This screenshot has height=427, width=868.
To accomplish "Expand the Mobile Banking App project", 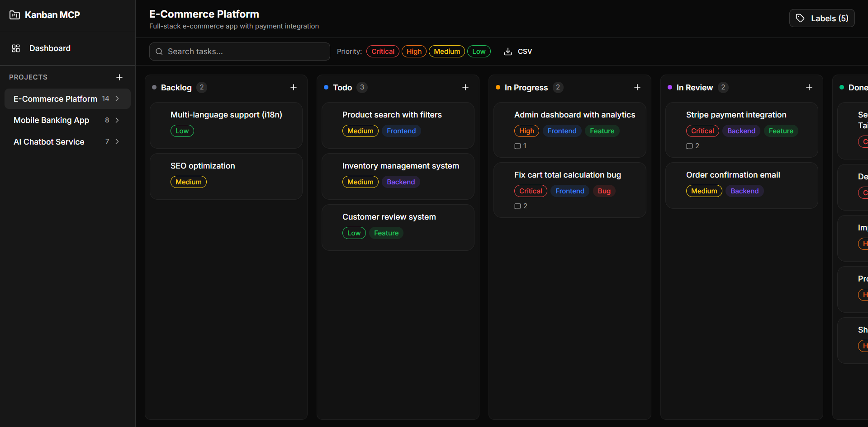I will [x=117, y=120].
